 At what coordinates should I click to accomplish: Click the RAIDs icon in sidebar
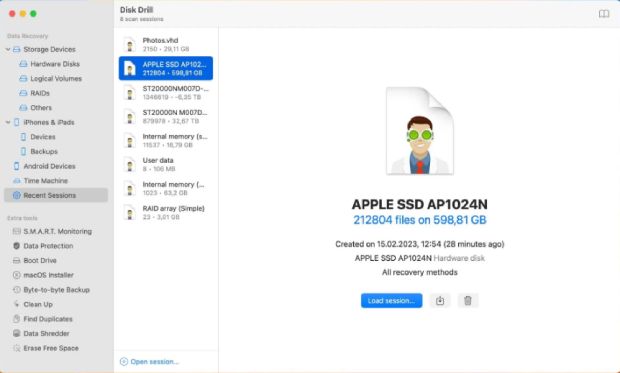coord(23,93)
